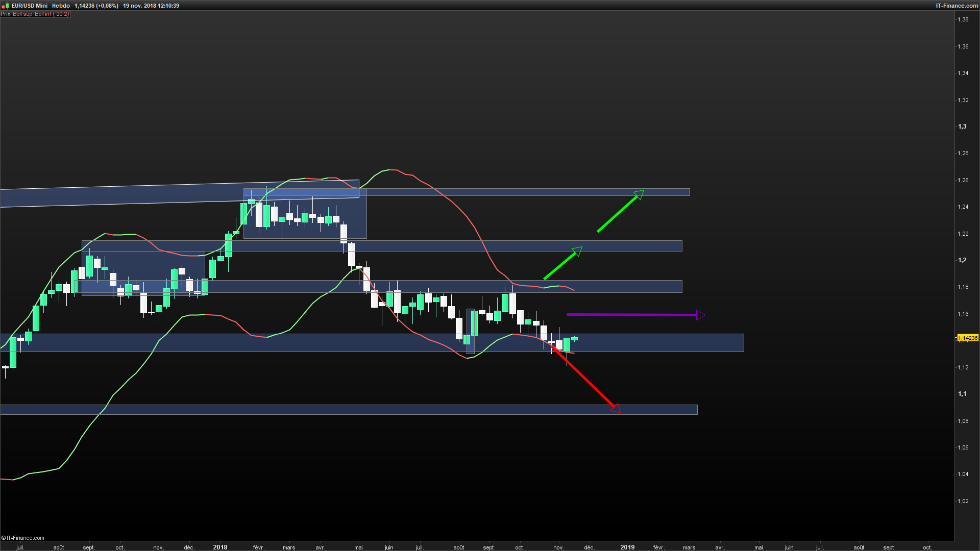The image size is (980, 551).
Task: Click the 2018 marker on time axis
Action: click(220, 547)
